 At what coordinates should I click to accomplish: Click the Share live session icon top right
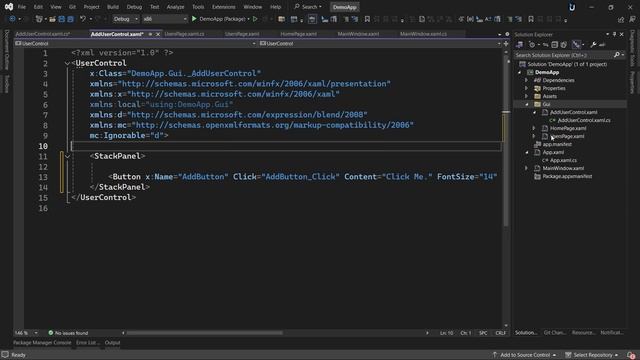click(621, 19)
